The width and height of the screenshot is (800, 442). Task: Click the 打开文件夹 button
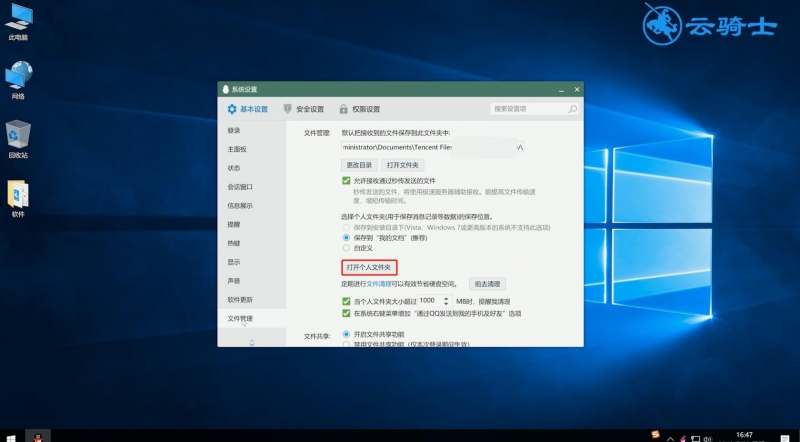pos(403,165)
